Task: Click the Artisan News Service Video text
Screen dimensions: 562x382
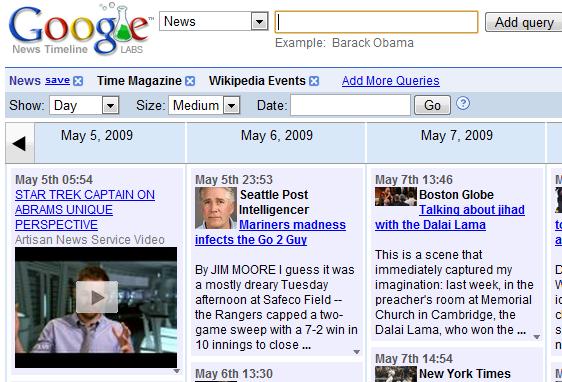Action: click(90, 239)
